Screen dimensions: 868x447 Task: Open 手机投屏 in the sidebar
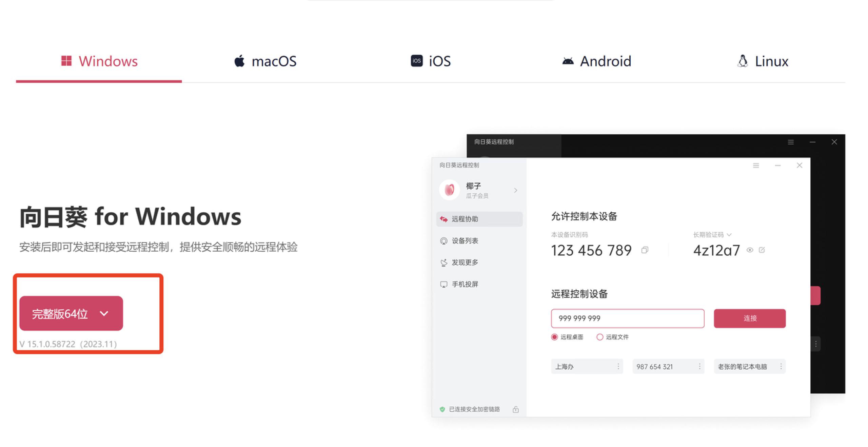[x=479, y=284]
